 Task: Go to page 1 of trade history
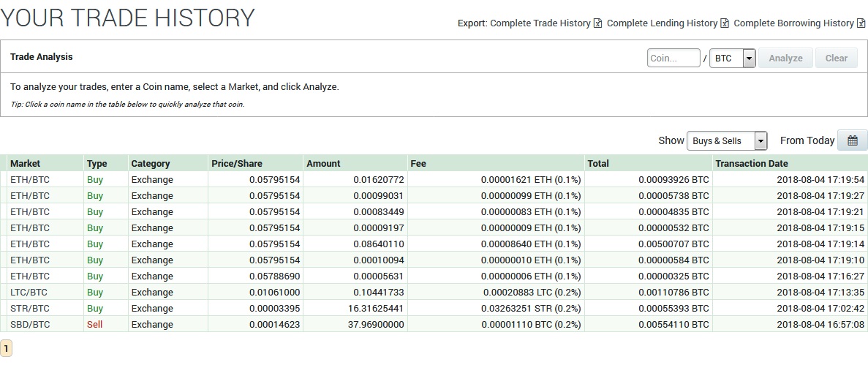6,348
